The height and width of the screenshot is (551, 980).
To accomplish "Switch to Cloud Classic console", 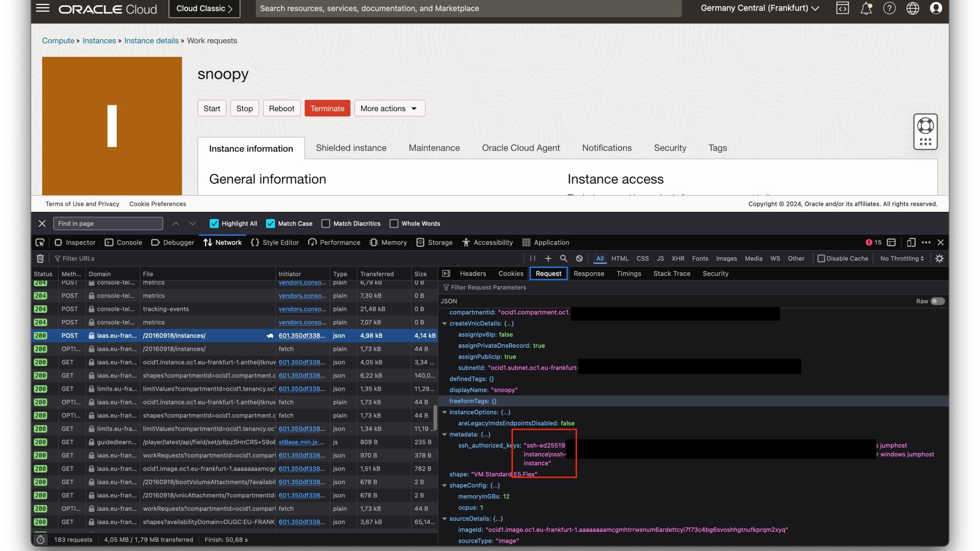I will [204, 9].
